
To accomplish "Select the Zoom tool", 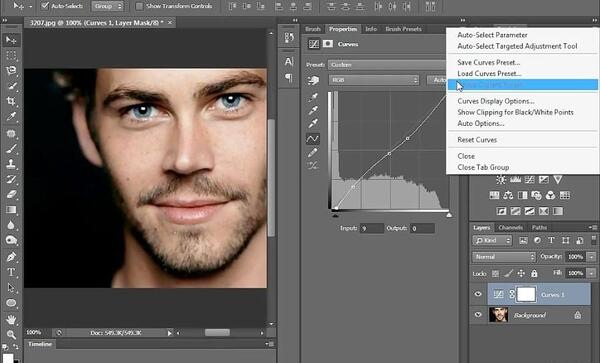I will pos(11,334).
